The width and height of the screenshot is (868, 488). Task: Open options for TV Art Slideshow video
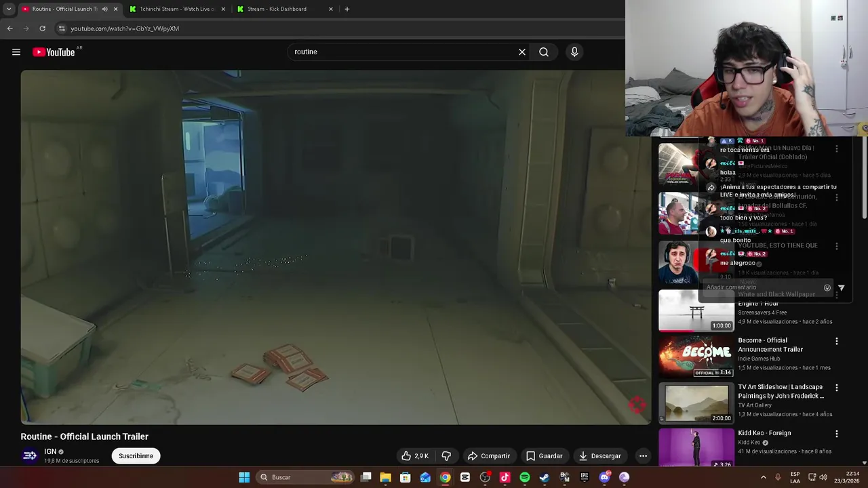tap(836, 388)
